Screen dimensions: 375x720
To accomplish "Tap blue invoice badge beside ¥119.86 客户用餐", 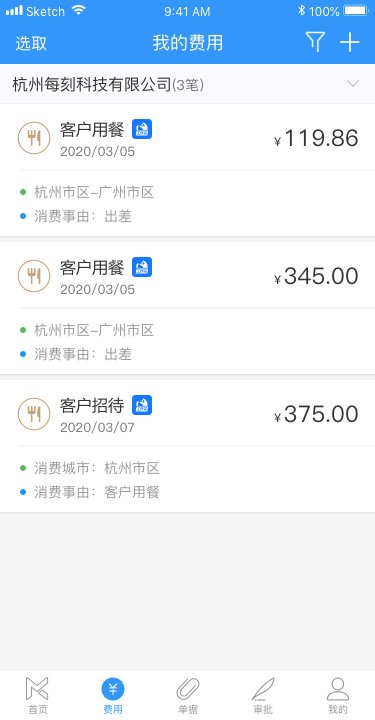I will pos(142,129).
